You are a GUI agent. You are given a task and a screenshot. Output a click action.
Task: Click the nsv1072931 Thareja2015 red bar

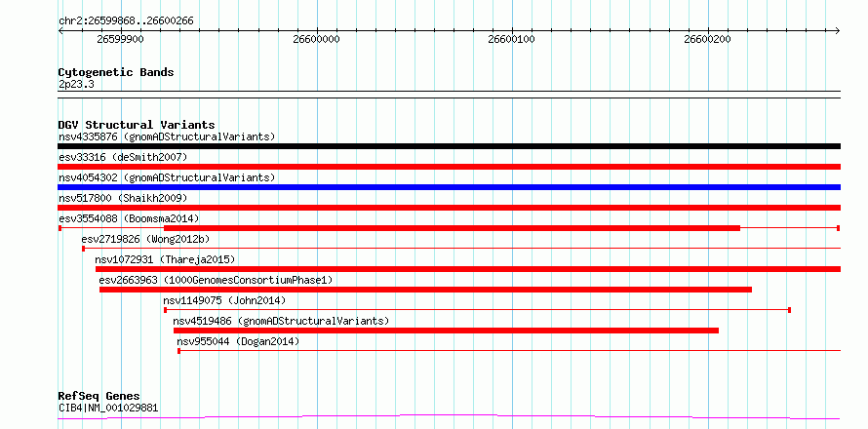pyautogui.click(x=468, y=269)
